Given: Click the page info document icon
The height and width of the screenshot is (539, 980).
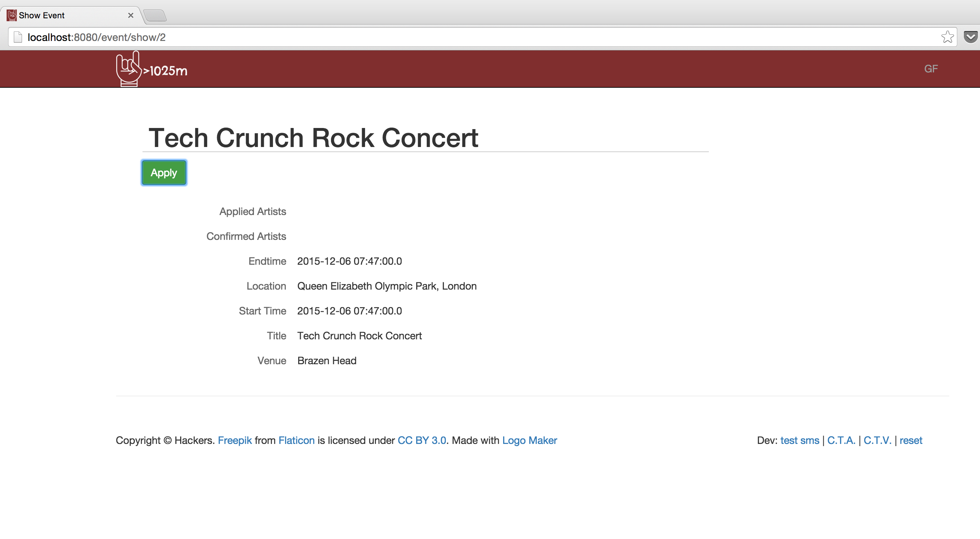Looking at the screenshot, I should [x=18, y=37].
